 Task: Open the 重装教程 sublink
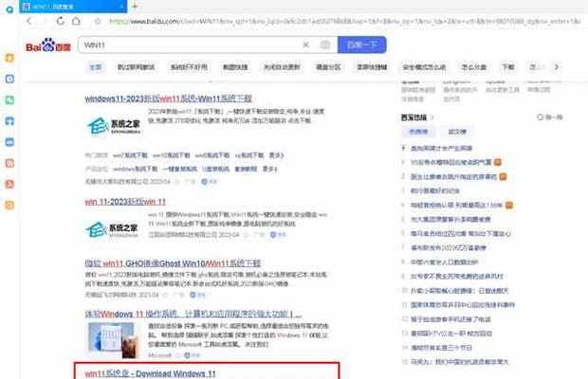(x=246, y=169)
